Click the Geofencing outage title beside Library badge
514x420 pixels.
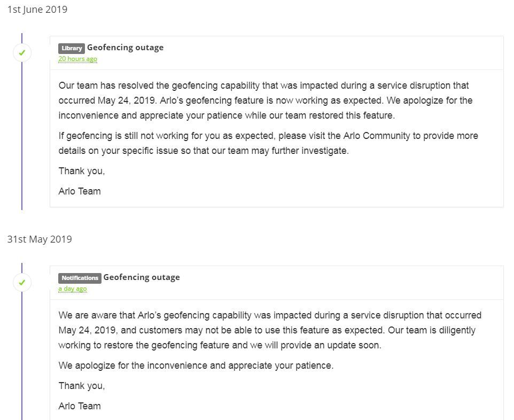[x=125, y=48]
